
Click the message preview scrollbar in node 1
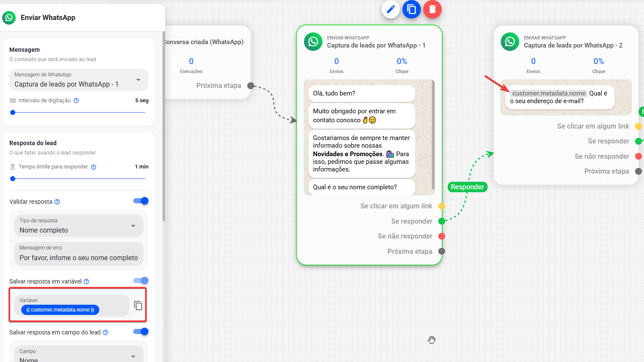click(x=433, y=134)
